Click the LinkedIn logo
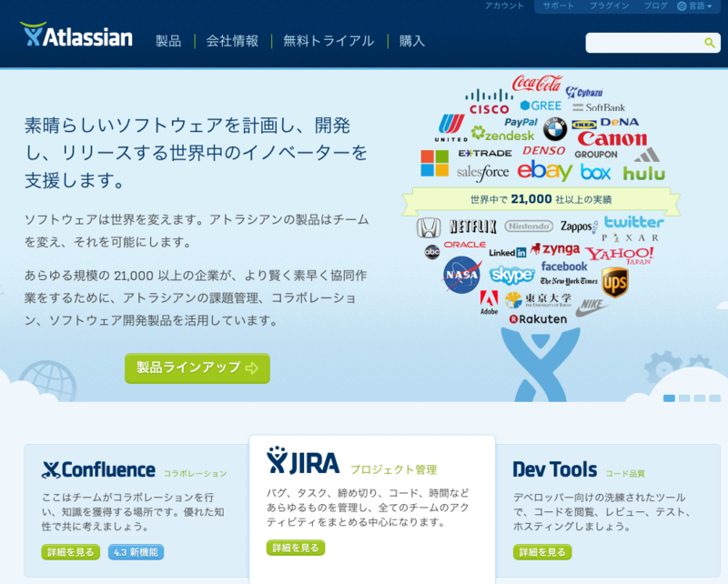 [508, 253]
